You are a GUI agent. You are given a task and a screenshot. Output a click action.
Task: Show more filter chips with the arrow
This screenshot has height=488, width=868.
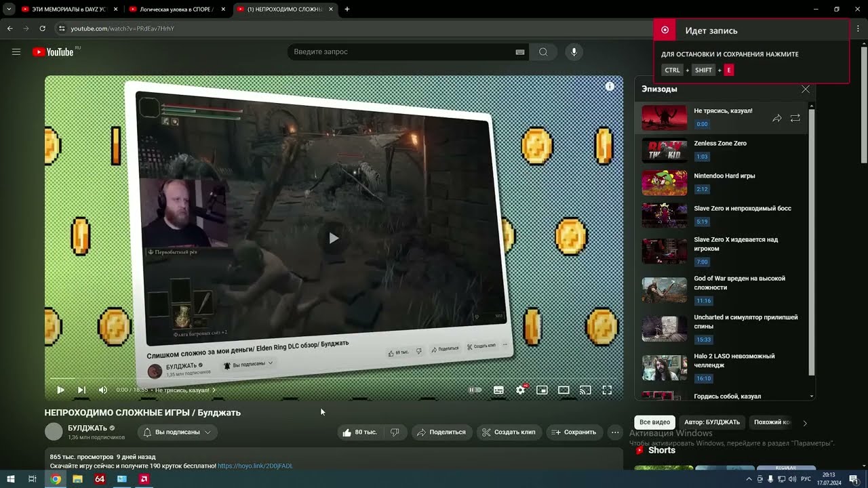tap(805, 423)
